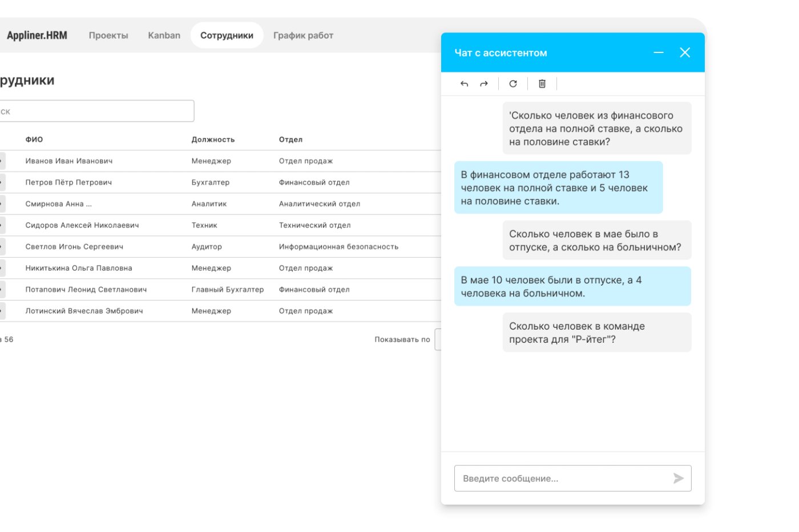Screen dimensions: 799x532
Task: Click the ФИО column header
Action: tap(34, 140)
